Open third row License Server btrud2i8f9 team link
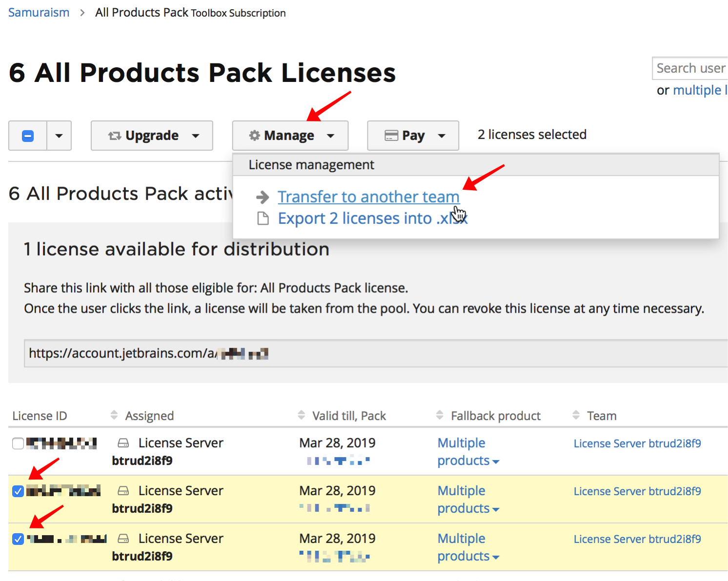 [x=637, y=539]
